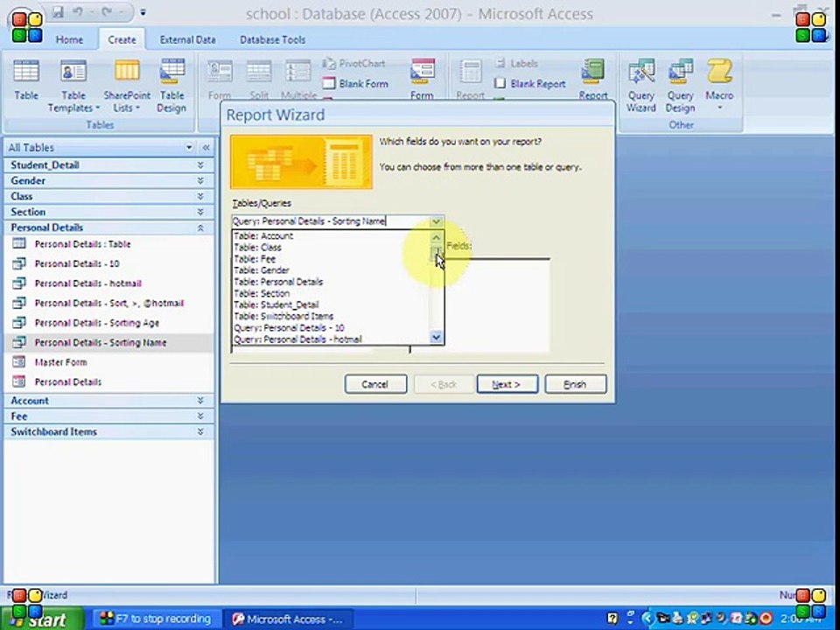The width and height of the screenshot is (840, 630).
Task: Open Query Design
Action: click(681, 86)
